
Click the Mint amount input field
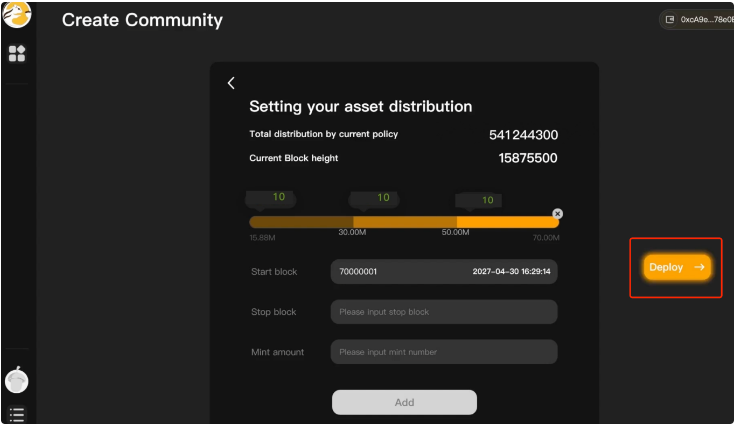click(443, 352)
